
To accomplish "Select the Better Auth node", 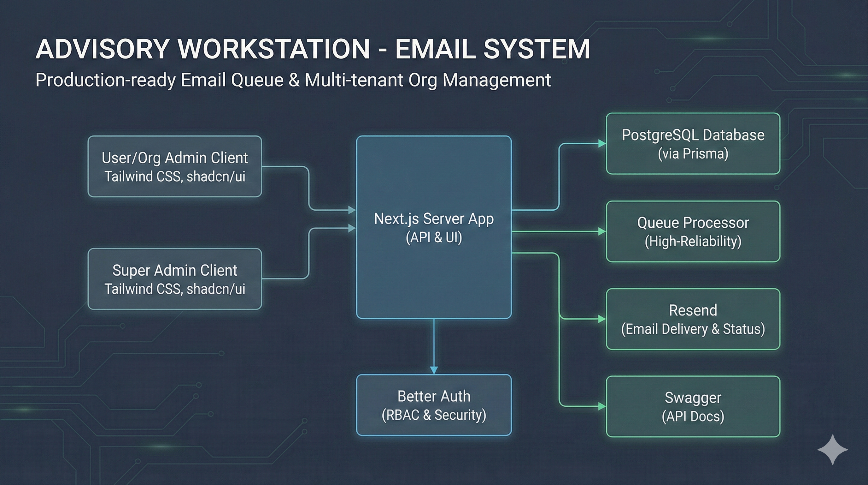I will pyautogui.click(x=434, y=405).
